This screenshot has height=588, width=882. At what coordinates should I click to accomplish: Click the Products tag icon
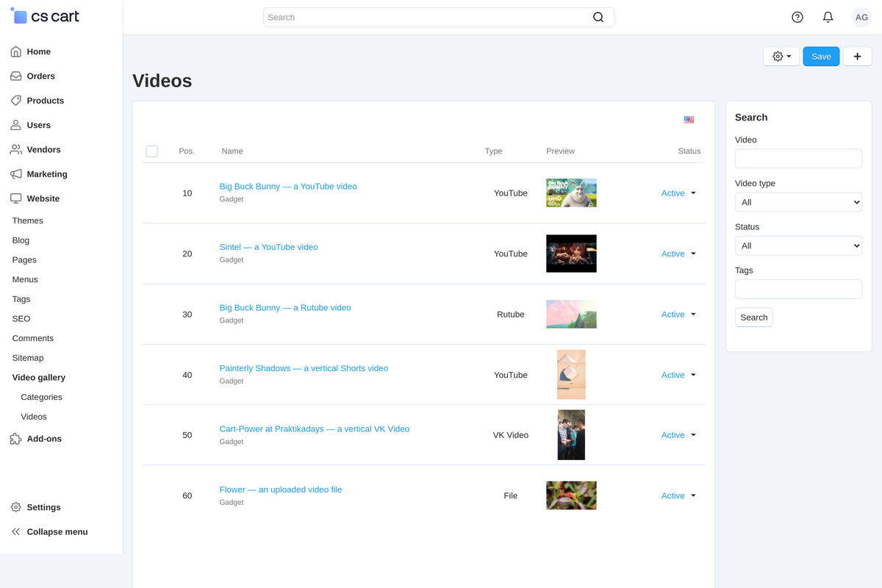[15, 101]
